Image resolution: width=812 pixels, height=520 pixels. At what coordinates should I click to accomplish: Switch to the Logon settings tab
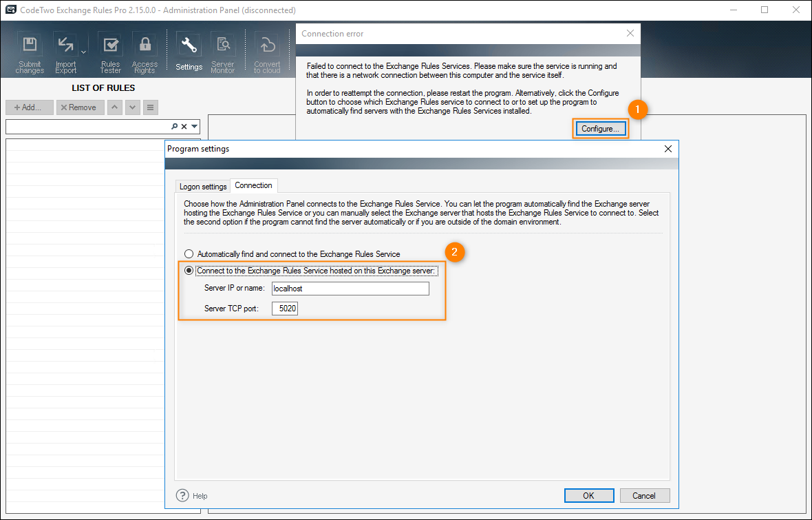click(203, 186)
